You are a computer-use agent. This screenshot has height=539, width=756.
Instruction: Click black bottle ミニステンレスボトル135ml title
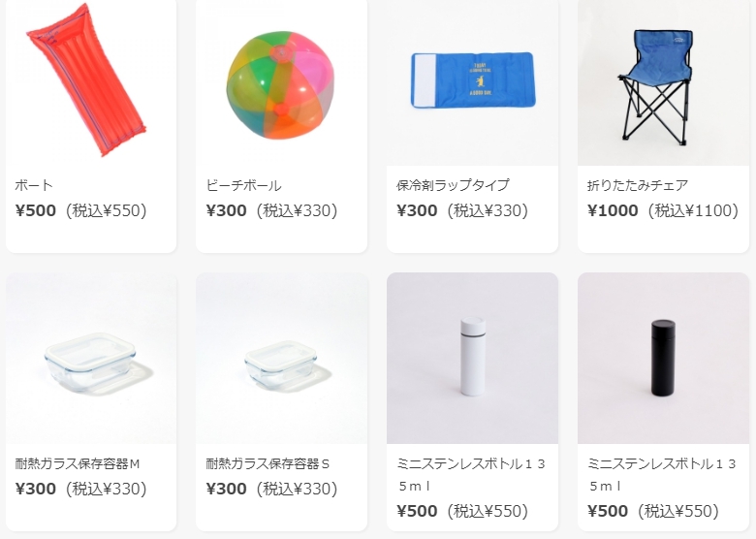(x=662, y=475)
